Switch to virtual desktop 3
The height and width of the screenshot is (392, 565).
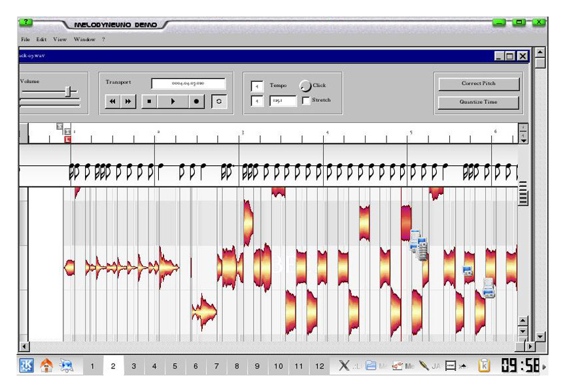pyautogui.click(x=133, y=366)
